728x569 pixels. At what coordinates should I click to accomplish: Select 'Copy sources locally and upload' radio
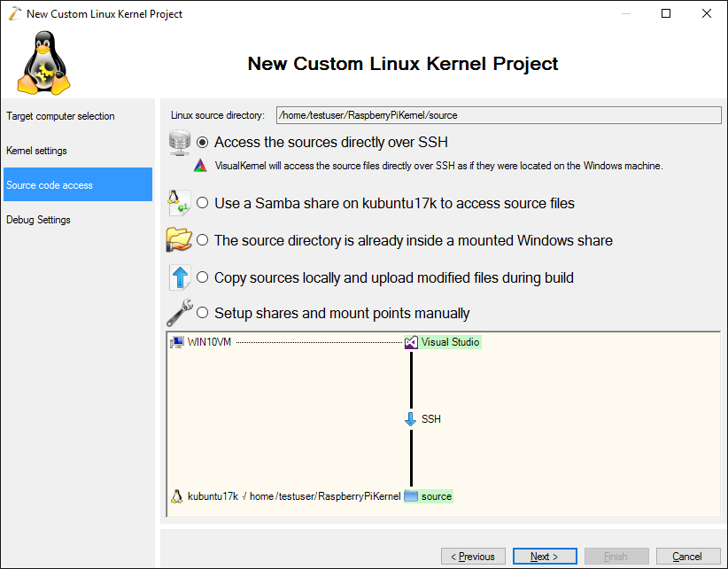(x=203, y=277)
